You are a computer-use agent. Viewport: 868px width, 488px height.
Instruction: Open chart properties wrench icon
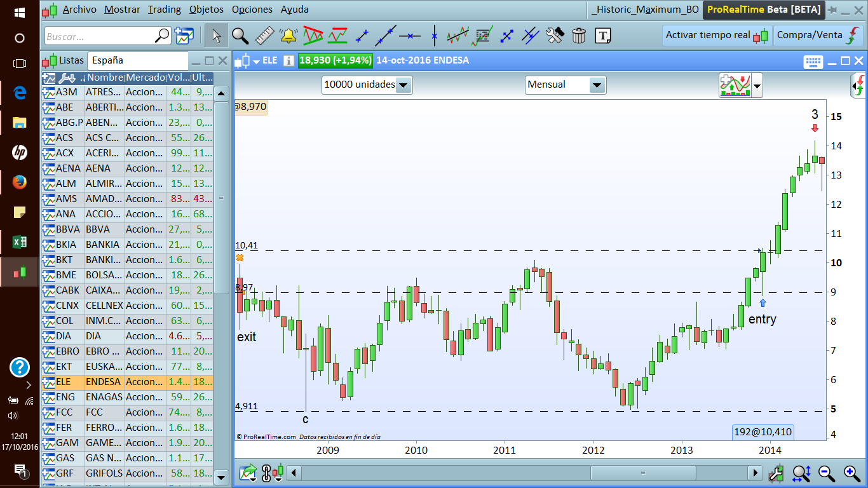pyautogui.click(x=776, y=473)
